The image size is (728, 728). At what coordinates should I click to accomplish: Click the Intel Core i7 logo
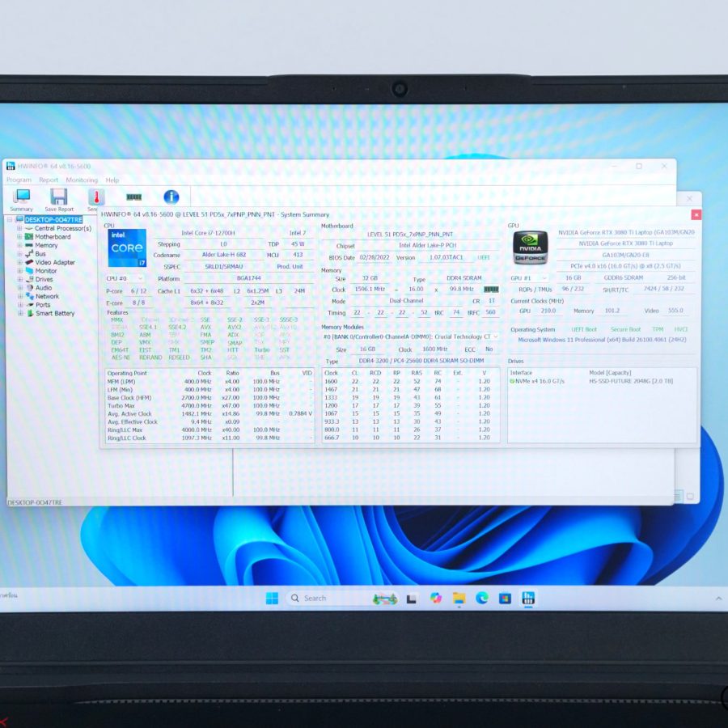click(x=127, y=248)
